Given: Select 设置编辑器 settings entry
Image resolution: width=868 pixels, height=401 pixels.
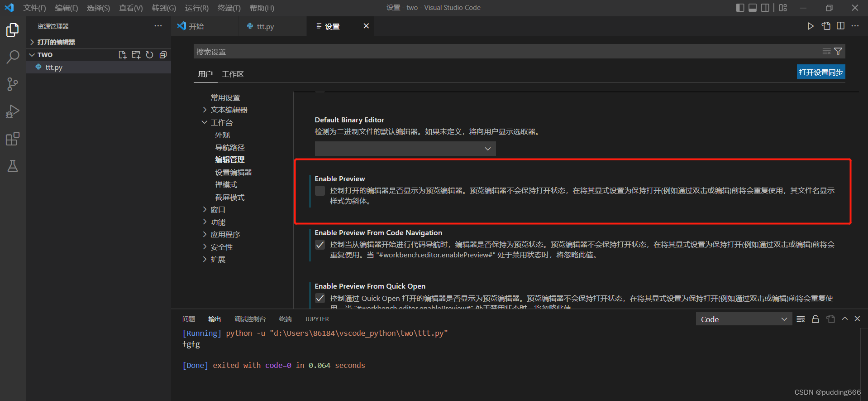Looking at the screenshot, I should 233,172.
